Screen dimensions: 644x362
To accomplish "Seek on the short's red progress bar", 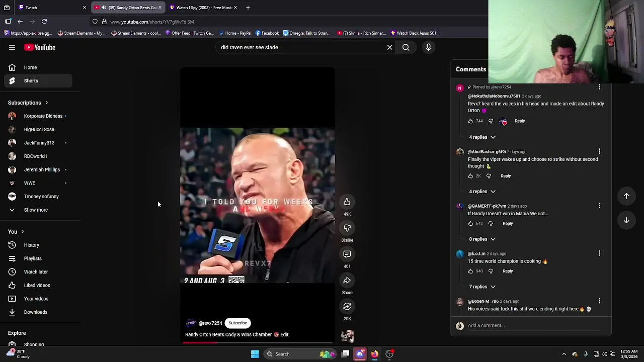I will (258, 343).
